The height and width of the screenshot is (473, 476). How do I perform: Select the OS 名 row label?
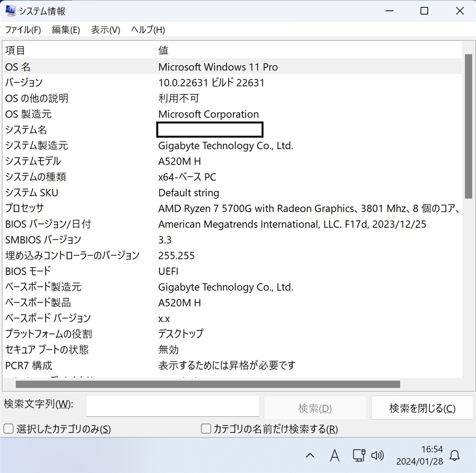click(x=18, y=67)
